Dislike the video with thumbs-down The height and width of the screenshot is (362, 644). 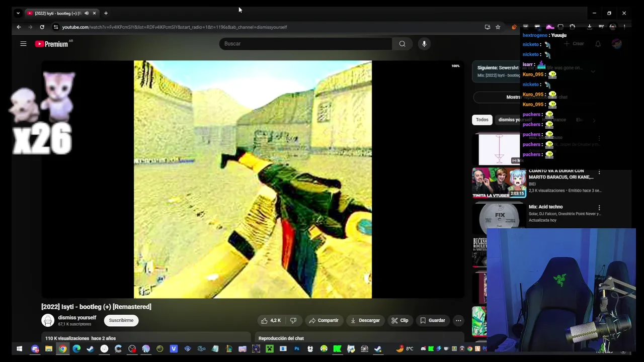tap(293, 320)
